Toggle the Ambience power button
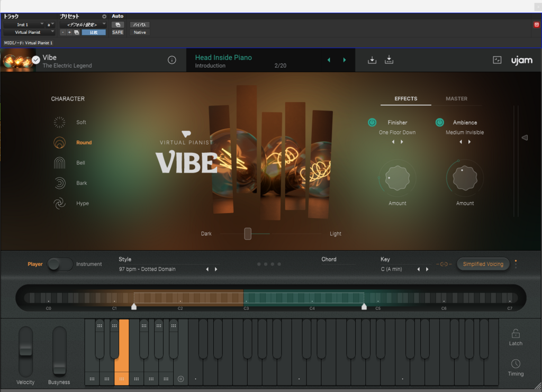542x392 pixels. point(440,122)
